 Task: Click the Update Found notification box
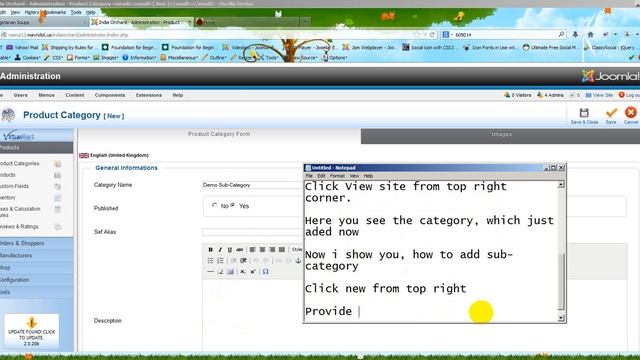[x=31, y=332]
